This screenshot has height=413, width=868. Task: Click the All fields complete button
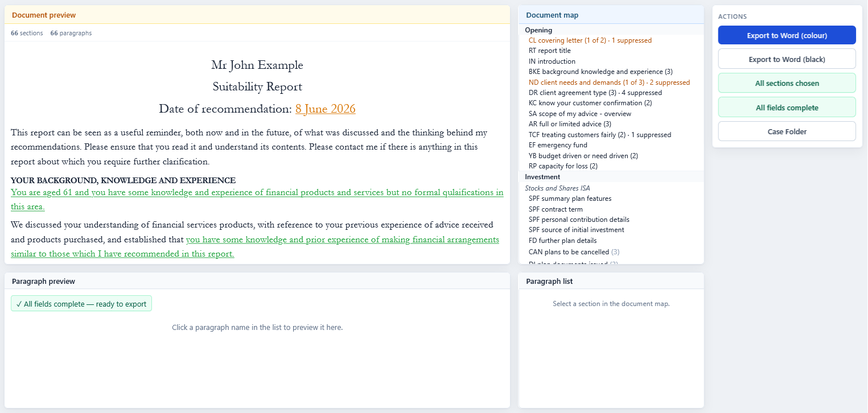pyautogui.click(x=787, y=108)
